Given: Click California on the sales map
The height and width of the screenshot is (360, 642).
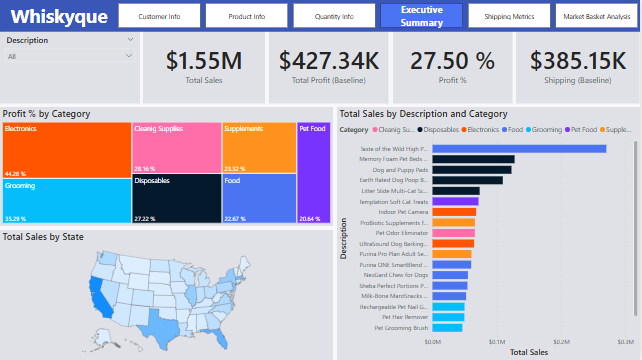Looking at the screenshot, I should click(99, 299).
